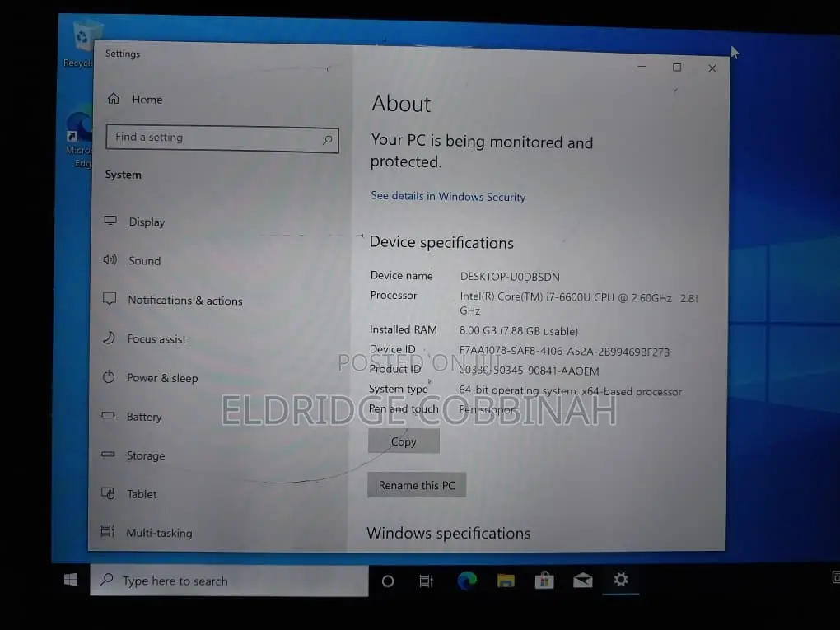Image resolution: width=840 pixels, height=630 pixels.
Task: Close the Settings window
Action: point(712,68)
